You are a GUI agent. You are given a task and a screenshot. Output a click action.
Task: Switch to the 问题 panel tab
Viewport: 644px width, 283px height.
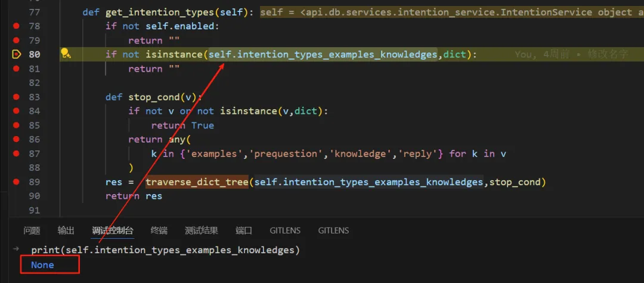point(32,230)
